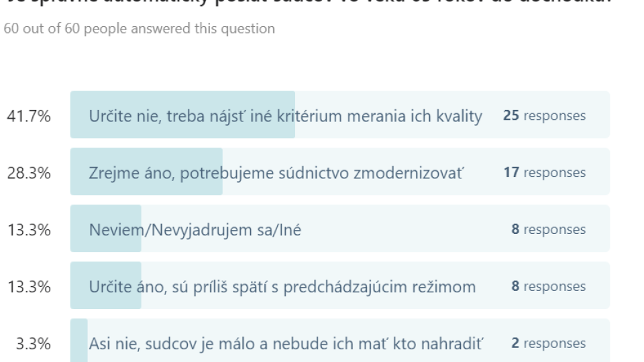Click the 13.3% label beside Určite áno
Screen dimensions: 644x362
29,286
